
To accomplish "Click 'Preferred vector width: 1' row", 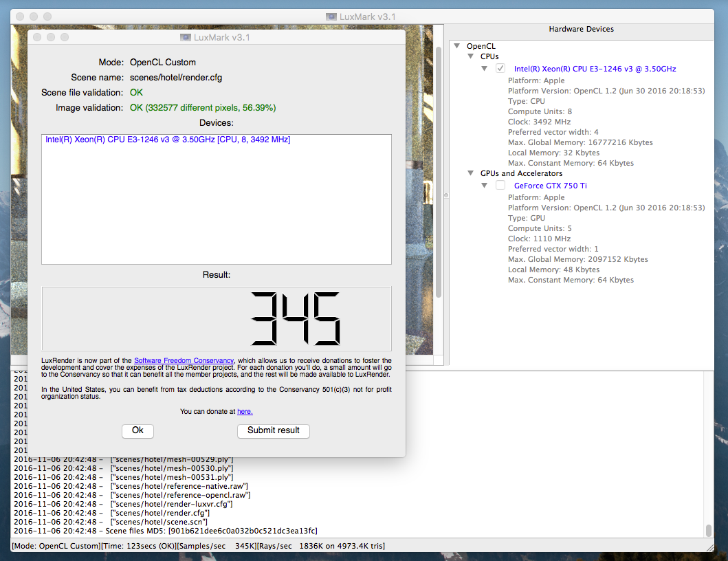I will tap(553, 249).
